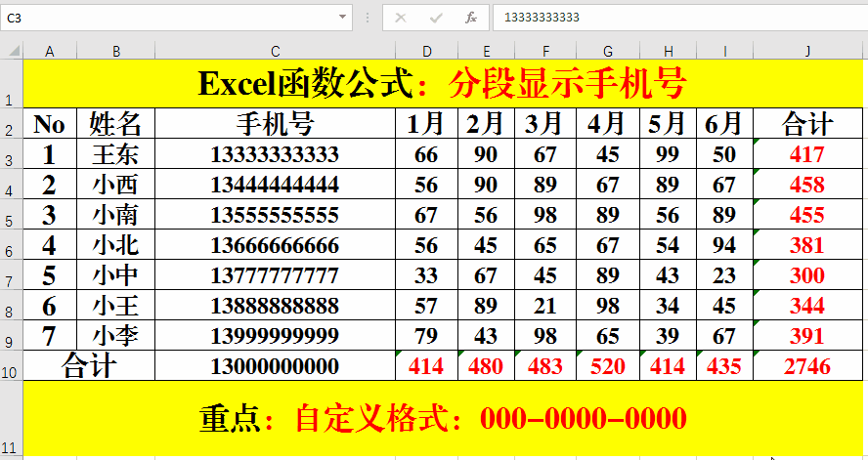Click the '手机号' header cell
Image resolution: width=868 pixels, height=460 pixels.
(275, 123)
